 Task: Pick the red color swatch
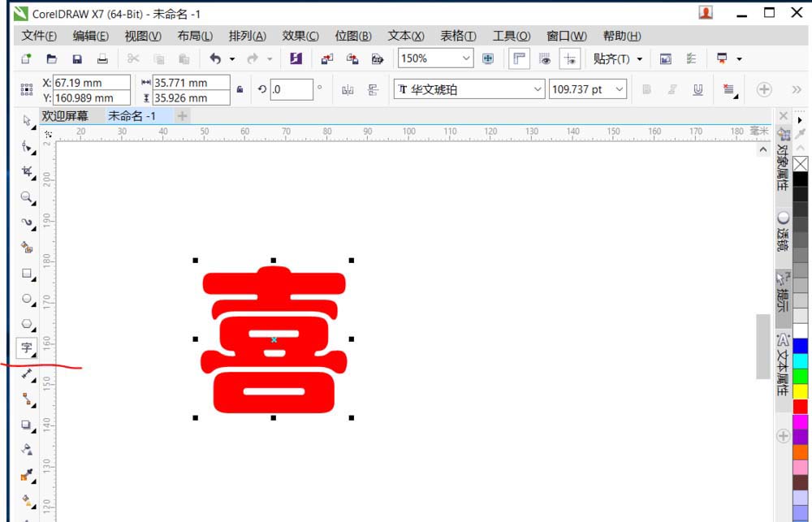pyautogui.click(x=800, y=407)
